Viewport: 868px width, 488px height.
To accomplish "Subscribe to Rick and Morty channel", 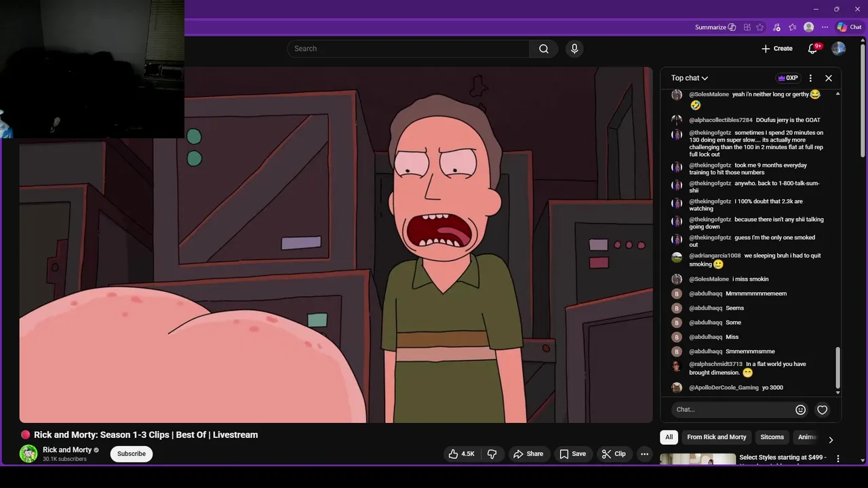I will pyautogui.click(x=132, y=454).
